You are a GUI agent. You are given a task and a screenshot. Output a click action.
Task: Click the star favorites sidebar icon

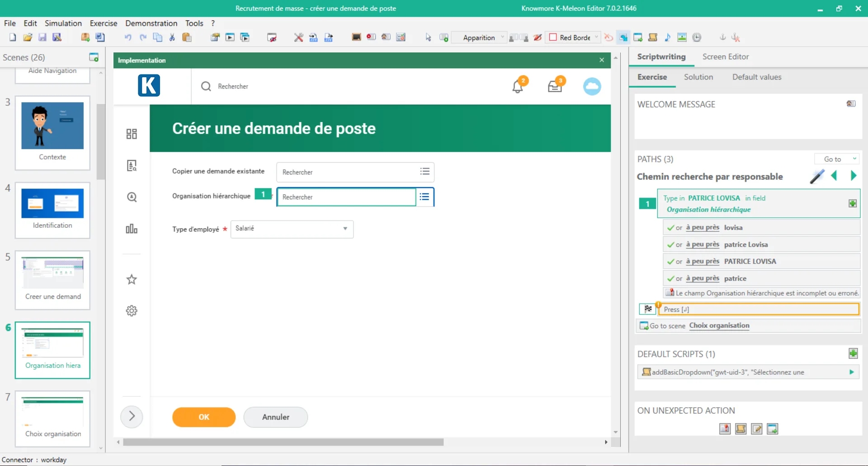click(x=132, y=279)
